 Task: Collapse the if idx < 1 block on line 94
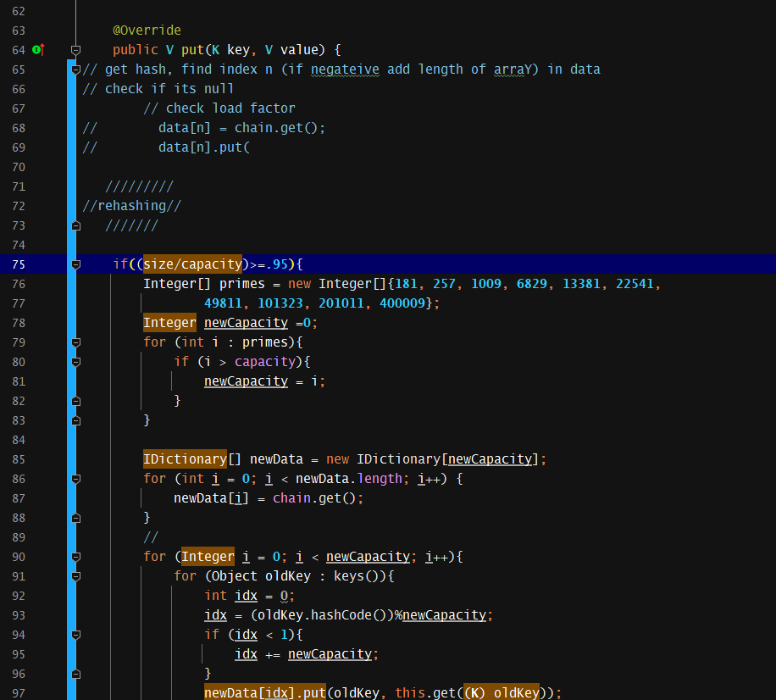click(x=75, y=635)
